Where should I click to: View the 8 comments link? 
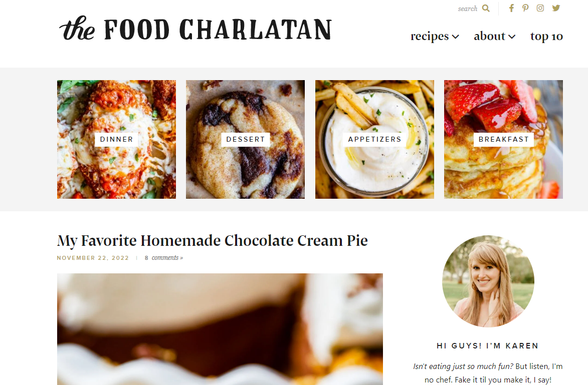[164, 258]
